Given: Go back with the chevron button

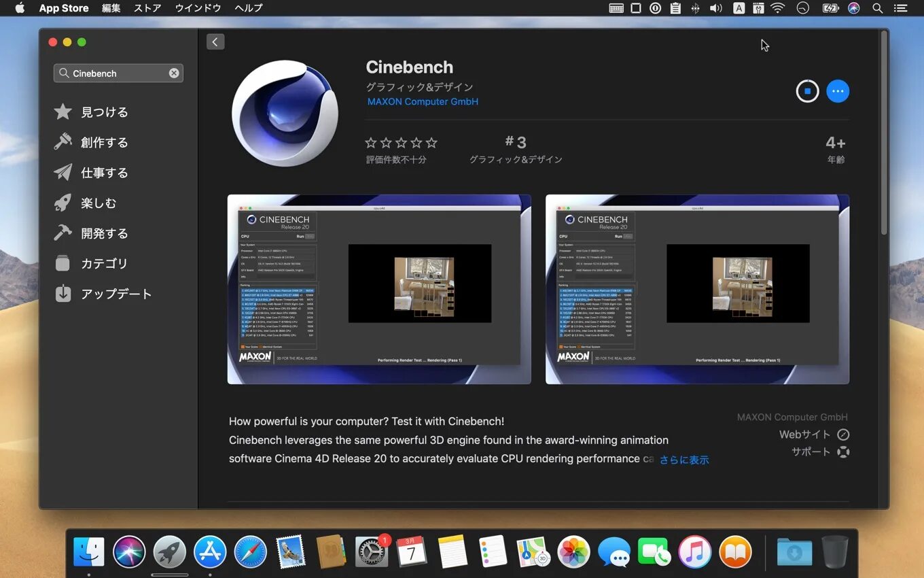Looking at the screenshot, I should (215, 42).
